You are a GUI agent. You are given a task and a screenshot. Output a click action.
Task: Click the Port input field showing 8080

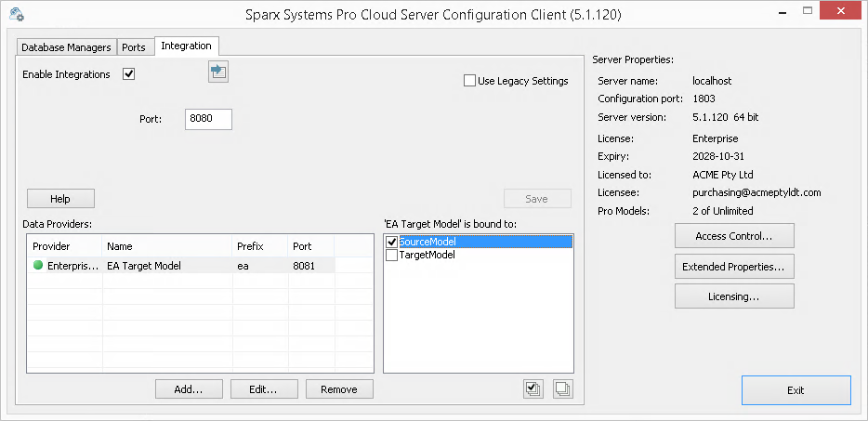point(208,119)
